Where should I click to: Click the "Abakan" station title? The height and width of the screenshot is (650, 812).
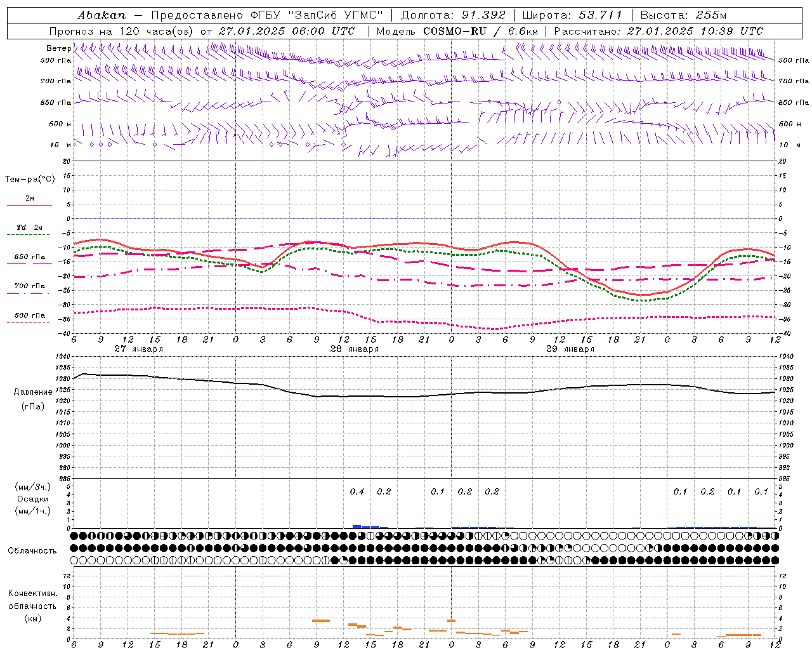tap(101, 15)
